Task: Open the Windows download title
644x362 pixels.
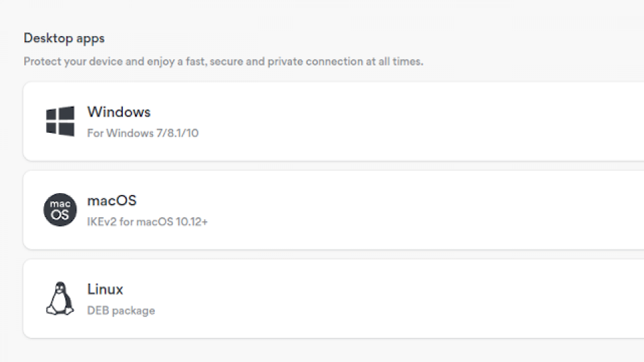Action: point(119,112)
